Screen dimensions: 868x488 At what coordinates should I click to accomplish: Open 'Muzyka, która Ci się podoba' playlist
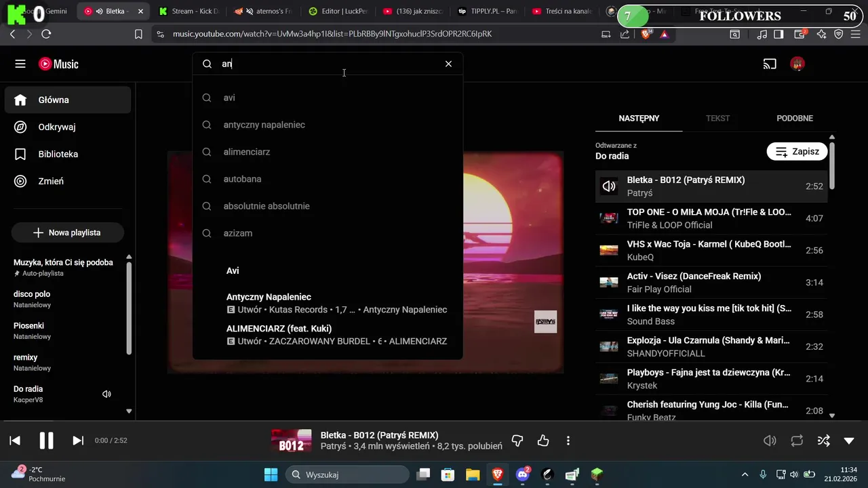click(x=64, y=267)
